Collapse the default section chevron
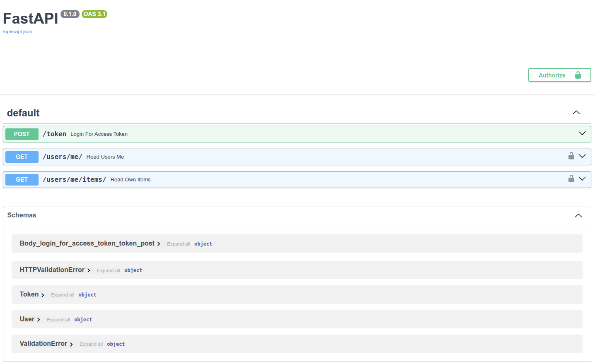This screenshot has width=595, height=364. [576, 113]
